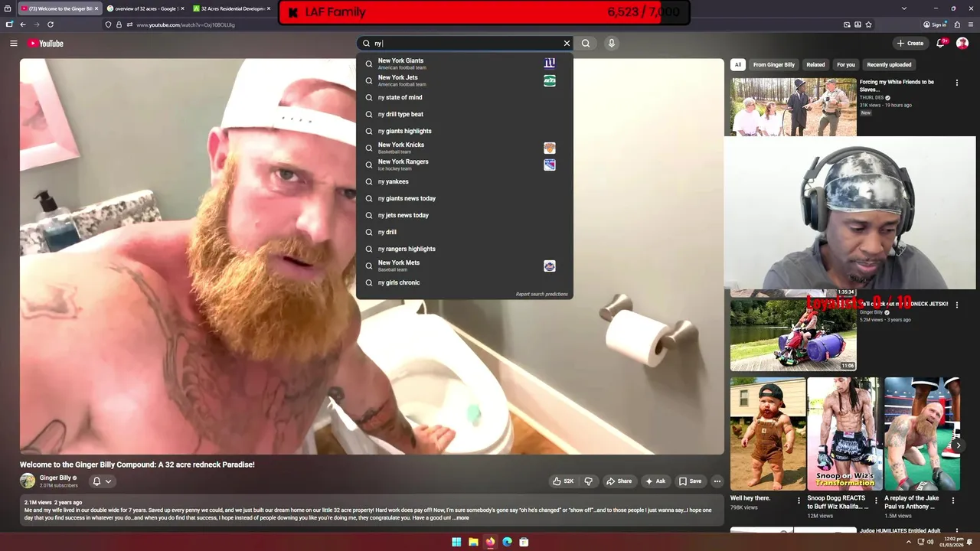Open the extensions icon beside Sign in
Image resolution: width=980 pixels, height=551 pixels.
(x=957, y=24)
